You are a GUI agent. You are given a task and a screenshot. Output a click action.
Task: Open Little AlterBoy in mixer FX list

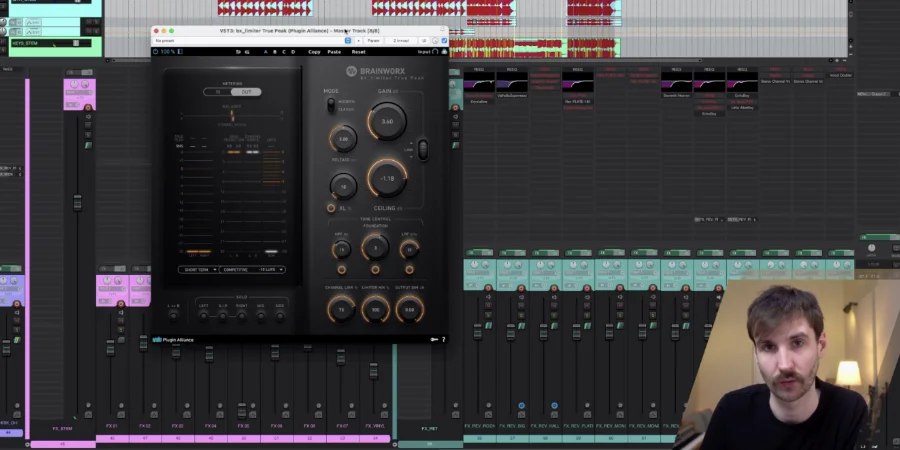[x=742, y=108]
